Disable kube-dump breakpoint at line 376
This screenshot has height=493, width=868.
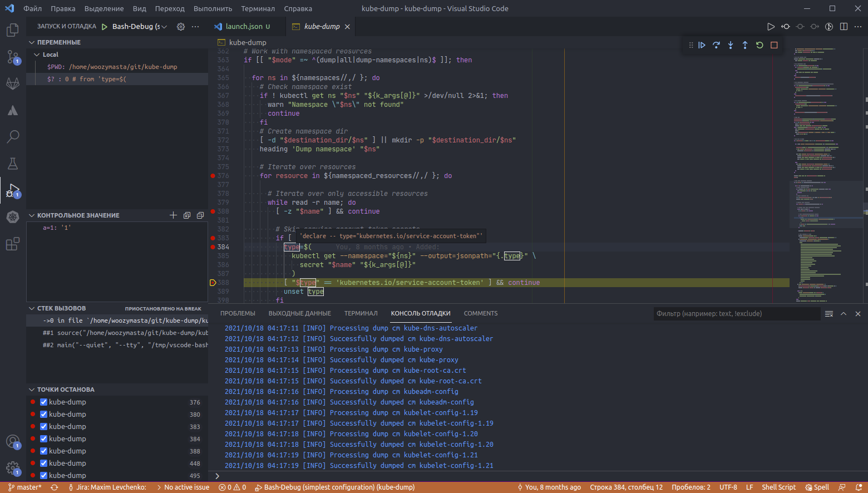[43, 402]
